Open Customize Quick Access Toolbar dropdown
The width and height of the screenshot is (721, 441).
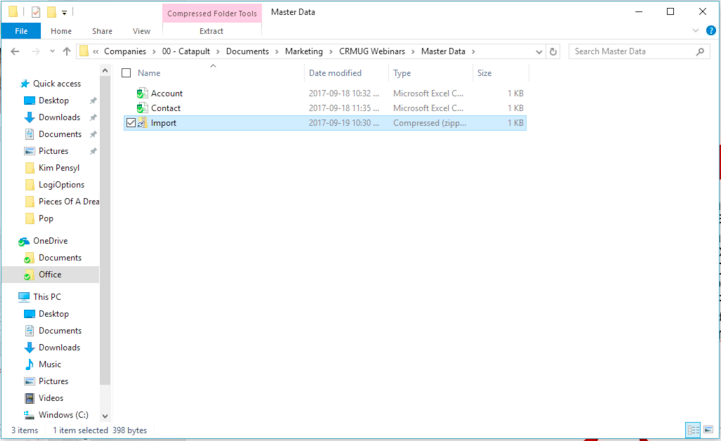click(64, 13)
